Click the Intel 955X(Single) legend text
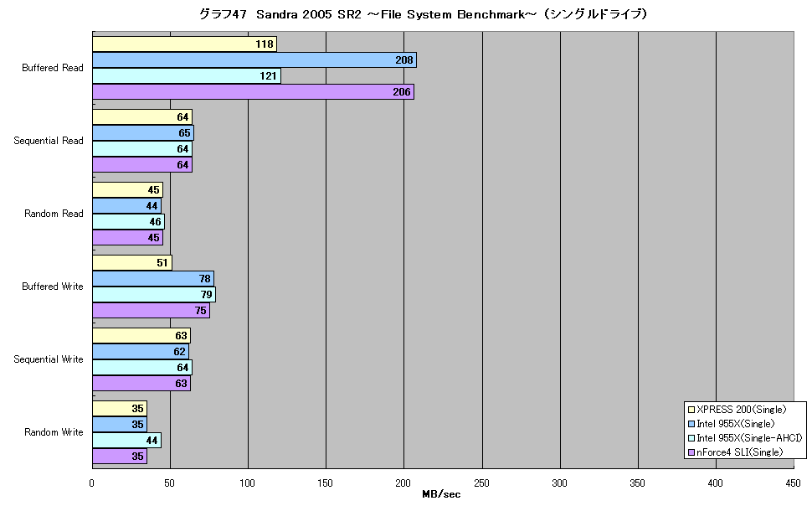Screen dimensions: 812x506 click(736, 424)
